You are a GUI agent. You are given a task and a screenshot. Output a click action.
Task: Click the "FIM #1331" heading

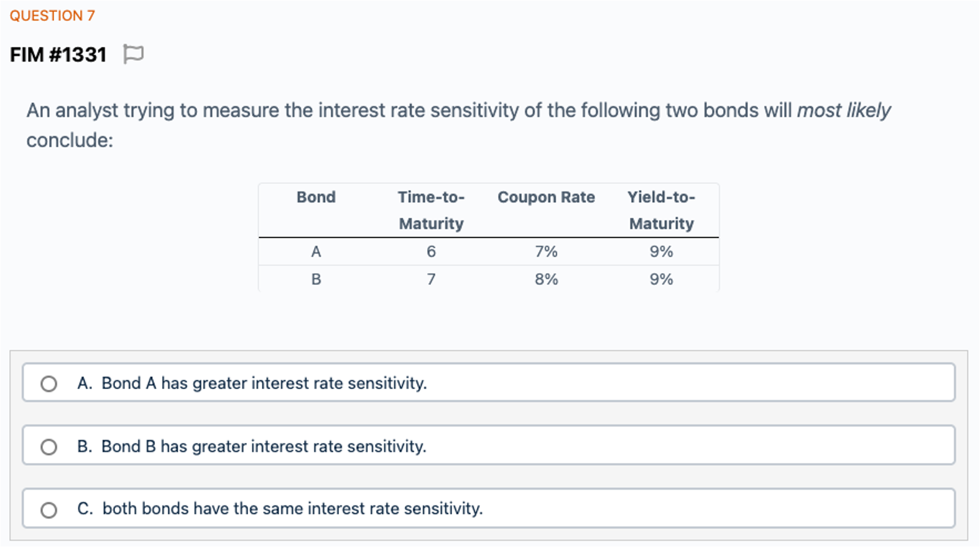click(x=58, y=55)
